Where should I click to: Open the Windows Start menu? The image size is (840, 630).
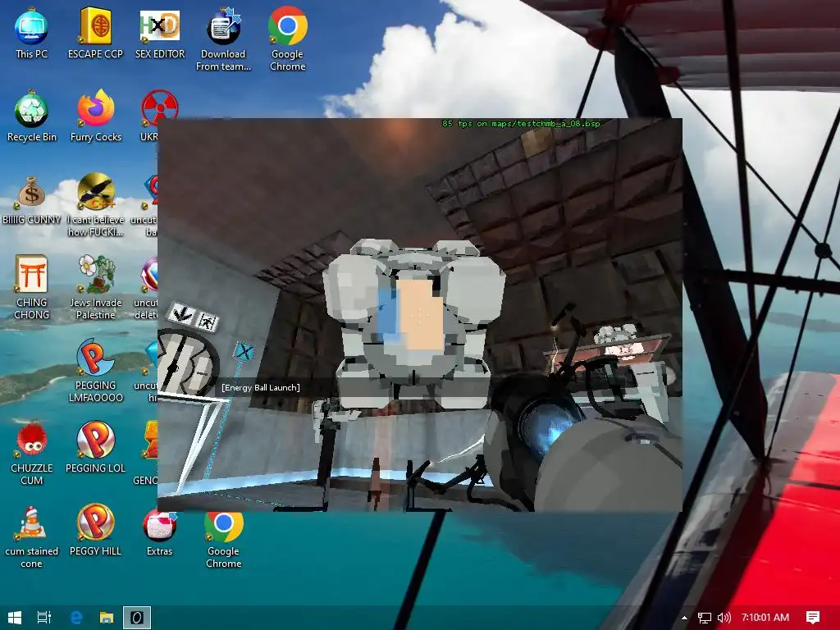15,618
